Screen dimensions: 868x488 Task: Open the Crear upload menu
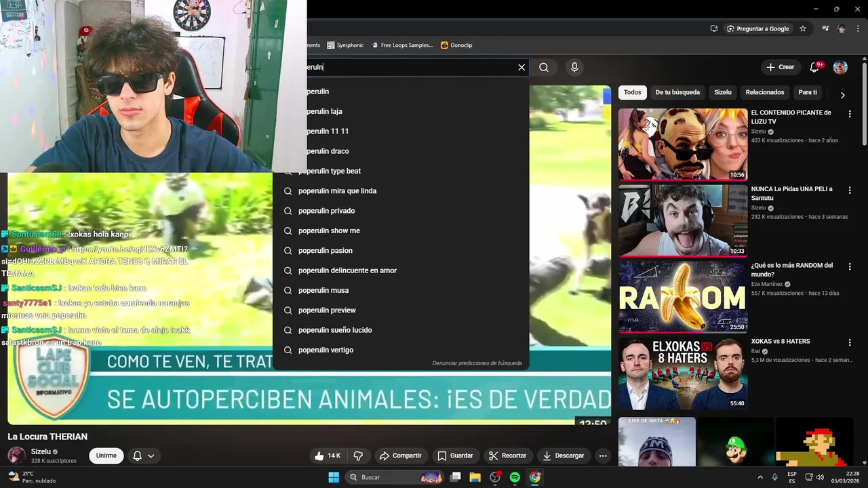(780, 67)
